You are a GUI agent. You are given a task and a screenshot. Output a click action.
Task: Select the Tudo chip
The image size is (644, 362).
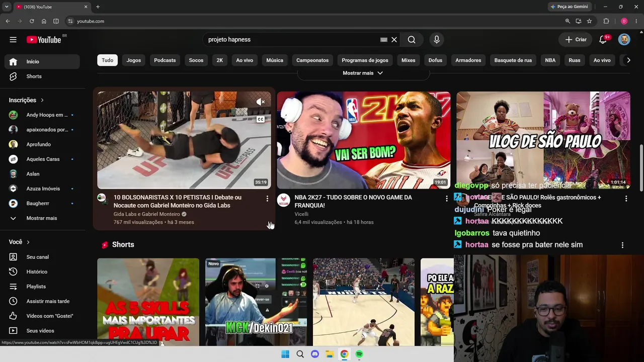pos(108,60)
